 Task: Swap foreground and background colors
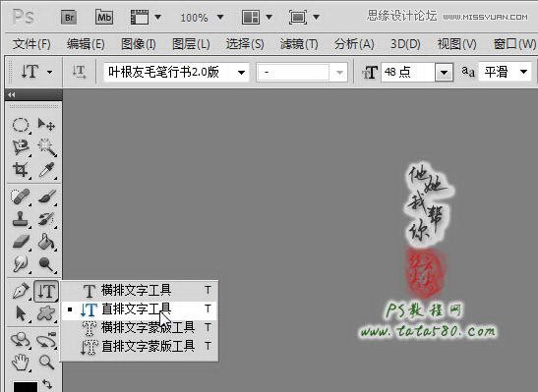[47, 383]
